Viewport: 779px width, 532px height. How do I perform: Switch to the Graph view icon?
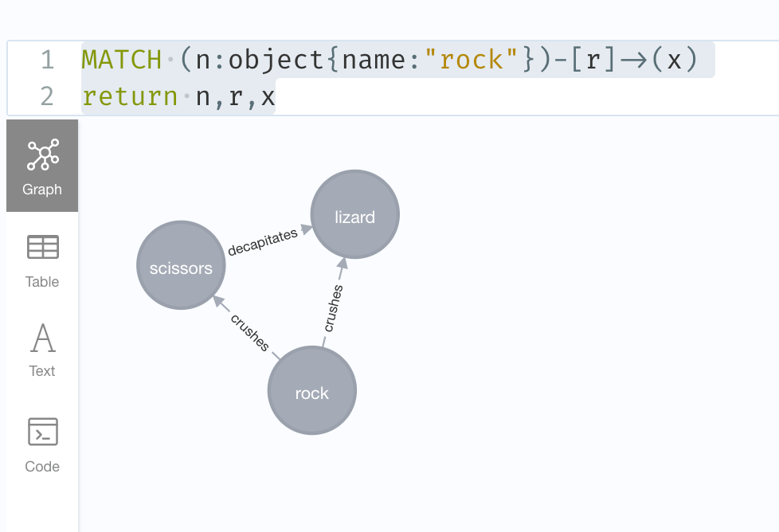coord(42,166)
